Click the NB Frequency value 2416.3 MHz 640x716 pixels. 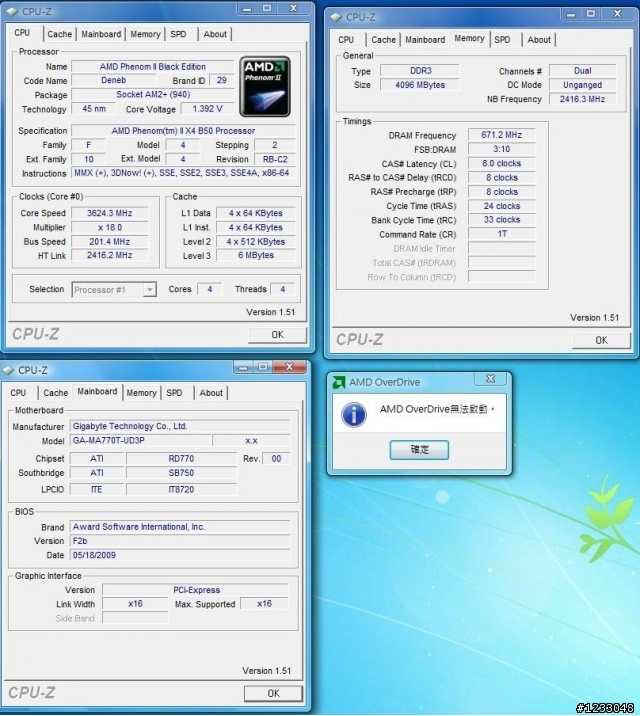[582, 99]
